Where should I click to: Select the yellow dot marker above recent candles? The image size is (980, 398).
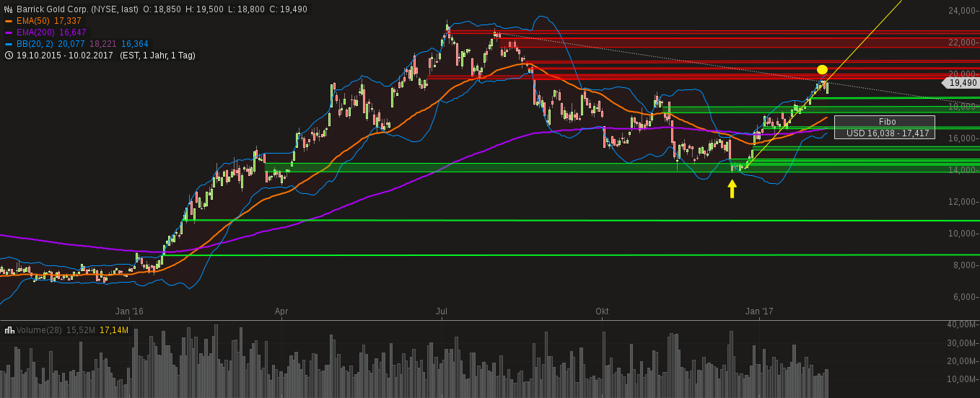click(x=822, y=70)
